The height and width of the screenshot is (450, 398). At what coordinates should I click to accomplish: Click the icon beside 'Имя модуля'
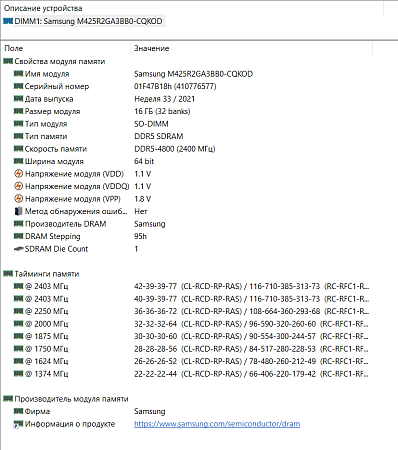(18, 74)
